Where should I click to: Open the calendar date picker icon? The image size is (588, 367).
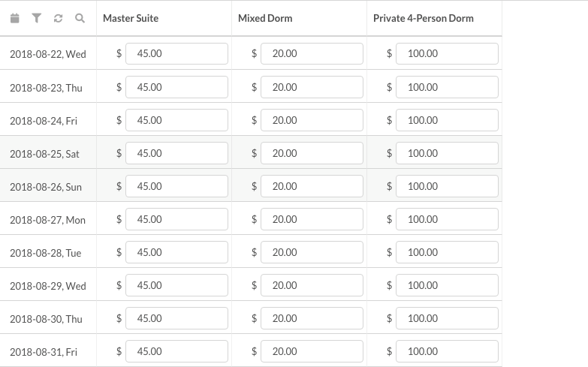[14, 18]
